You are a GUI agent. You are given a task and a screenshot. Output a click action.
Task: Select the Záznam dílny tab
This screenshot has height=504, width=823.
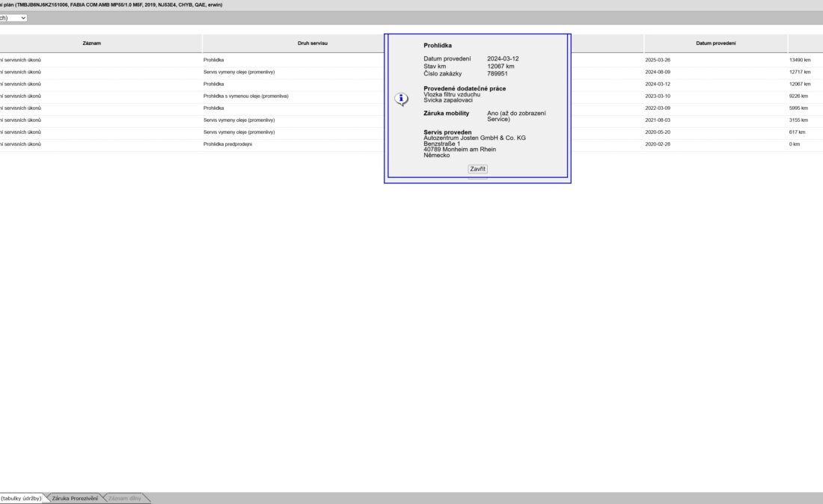point(124,498)
